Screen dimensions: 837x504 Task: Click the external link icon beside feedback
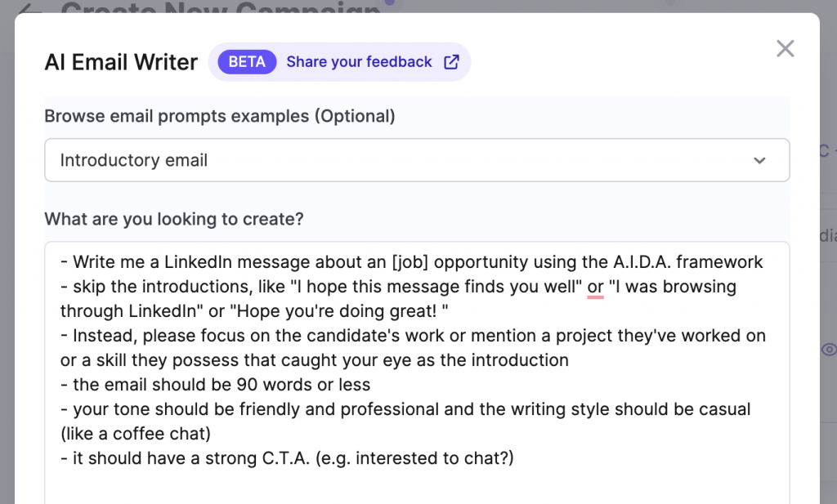pyautogui.click(x=451, y=62)
